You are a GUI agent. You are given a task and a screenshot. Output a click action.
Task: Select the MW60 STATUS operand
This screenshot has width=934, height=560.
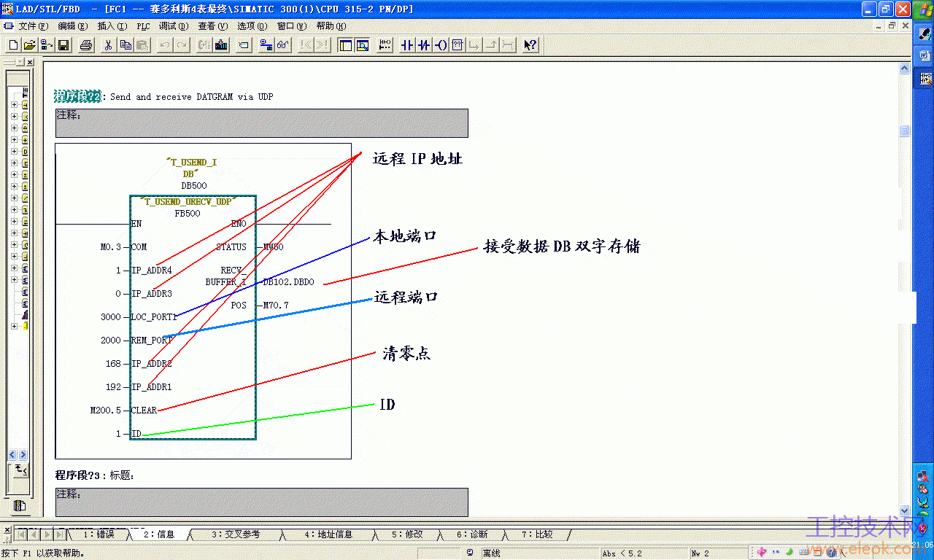pyautogui.click(x=274, y=247)
